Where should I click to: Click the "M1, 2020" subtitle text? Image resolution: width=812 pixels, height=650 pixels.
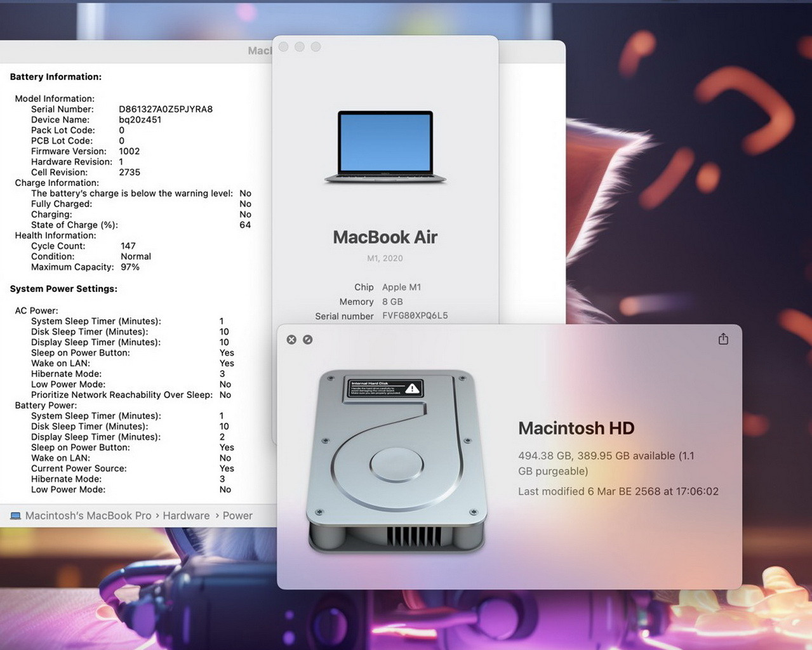coord(385,258)
